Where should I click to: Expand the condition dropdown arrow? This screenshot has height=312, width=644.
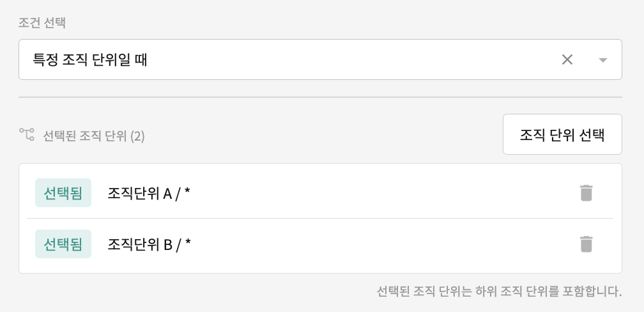point(602,60)
